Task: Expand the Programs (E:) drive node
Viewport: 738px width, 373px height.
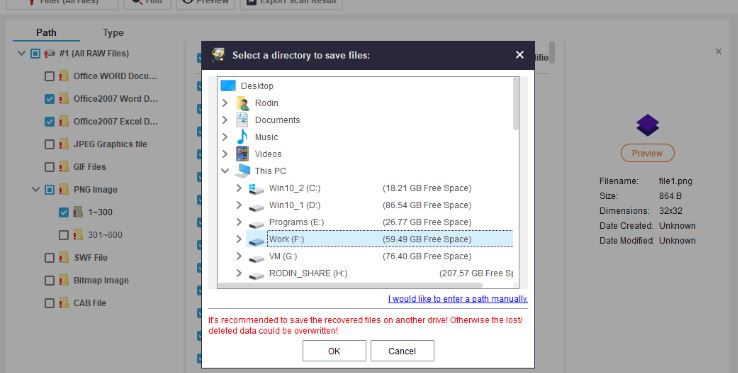Action: [x=239, y=222]
